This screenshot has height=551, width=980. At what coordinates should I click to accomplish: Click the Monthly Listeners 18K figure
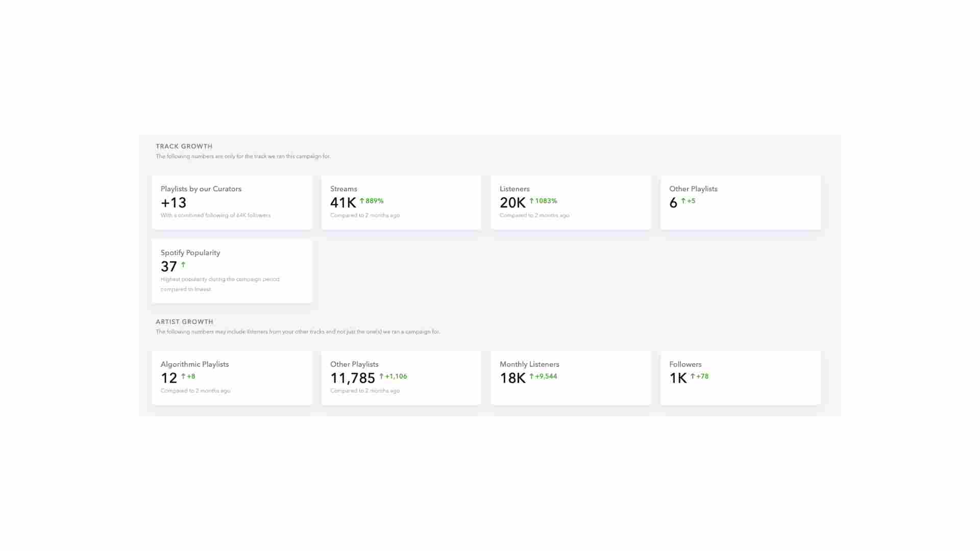[512, 379]
